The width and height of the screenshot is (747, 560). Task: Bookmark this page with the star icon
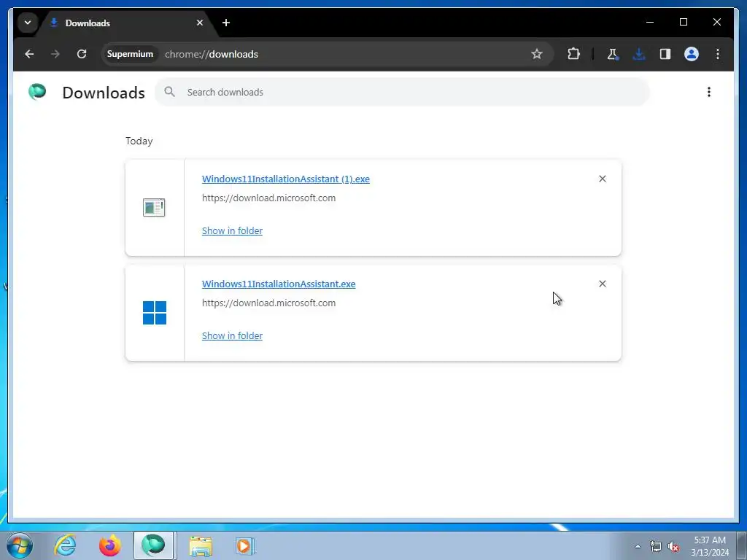point(537,54)
